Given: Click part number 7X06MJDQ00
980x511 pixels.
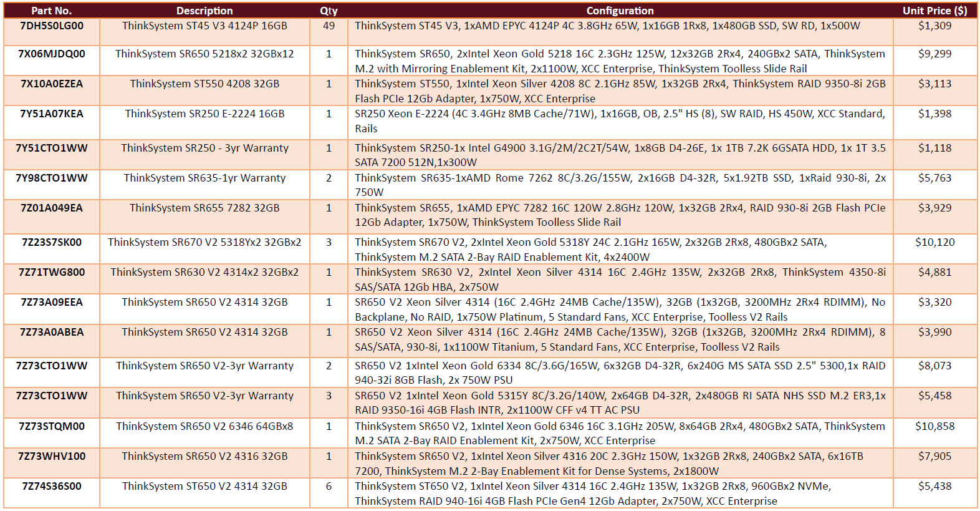Looking at the screenshot, I should point(52,54).
